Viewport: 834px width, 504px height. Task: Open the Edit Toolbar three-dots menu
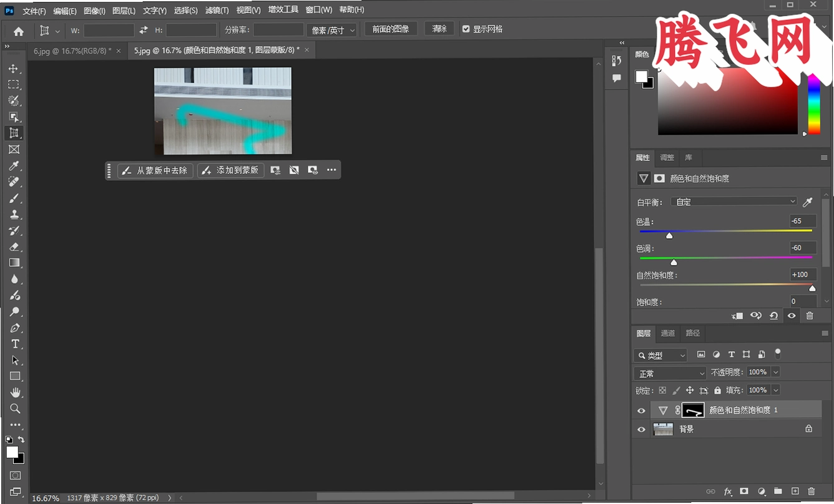(14, 425)
